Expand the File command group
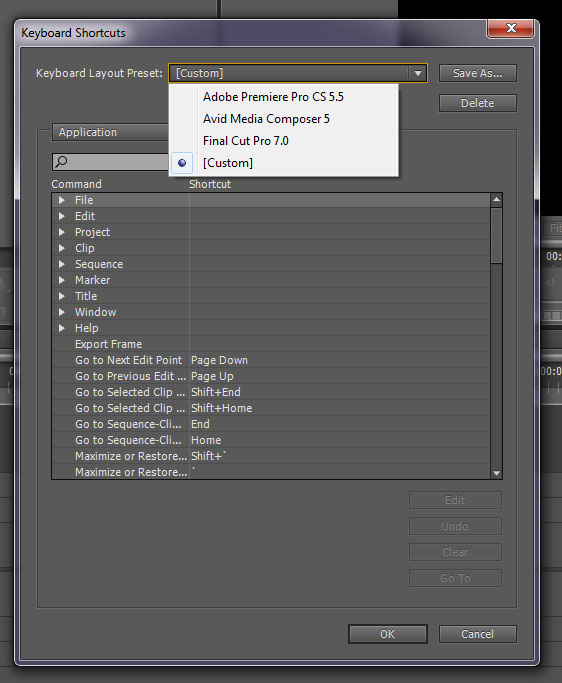Screen dimensions: 562x683 [x=62, y=200]
